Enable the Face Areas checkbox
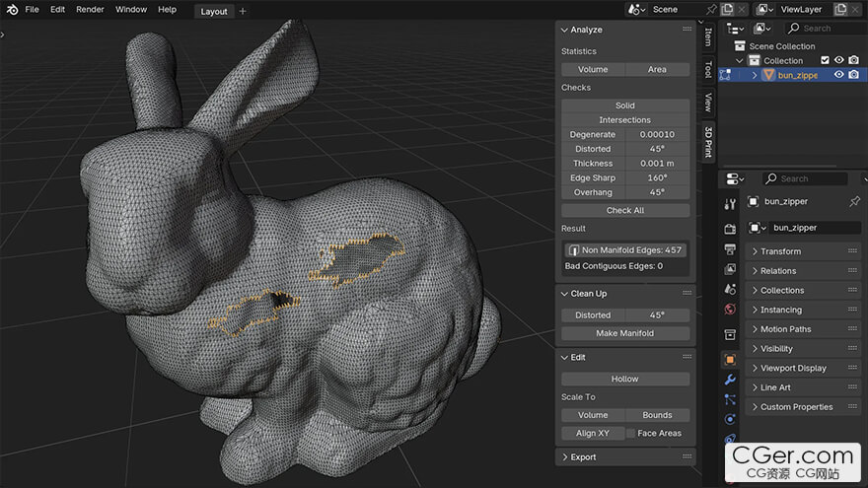 (630, 433)
